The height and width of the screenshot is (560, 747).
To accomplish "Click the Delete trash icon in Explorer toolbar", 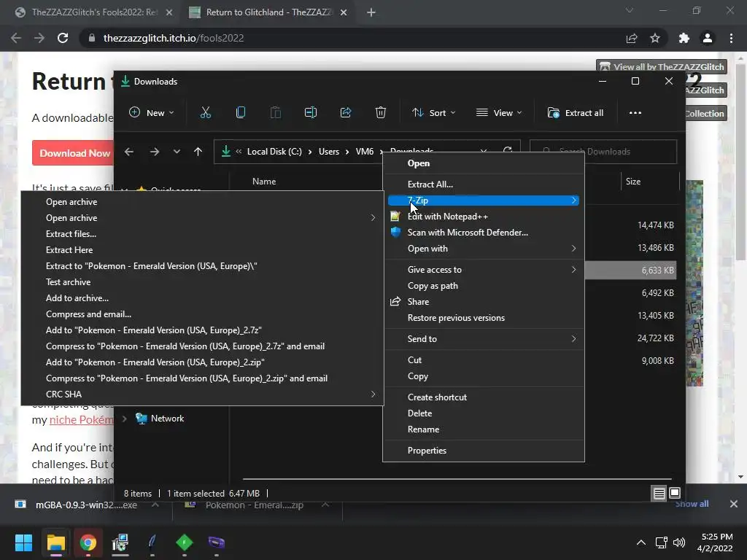I will point(380,113).
